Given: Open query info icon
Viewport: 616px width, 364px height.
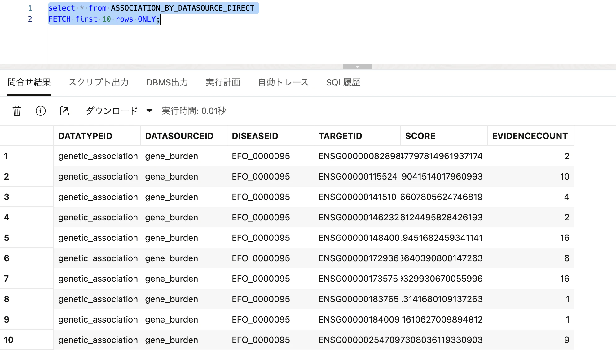Looking at the screenshot, I should [41, 111].
